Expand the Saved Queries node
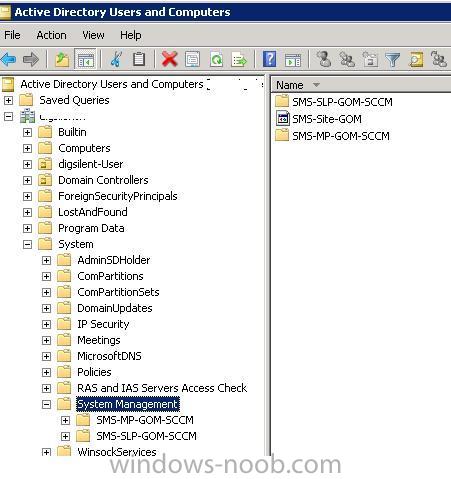This screenshot has width=451, height=479. [x=8, y=100]
